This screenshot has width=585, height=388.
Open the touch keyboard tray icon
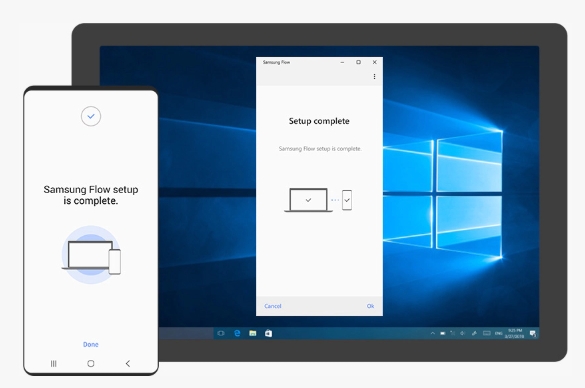[487, 333]
